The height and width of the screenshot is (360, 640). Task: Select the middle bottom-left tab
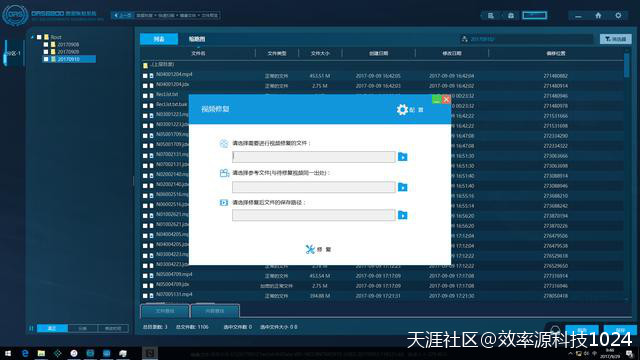point(82,328)
